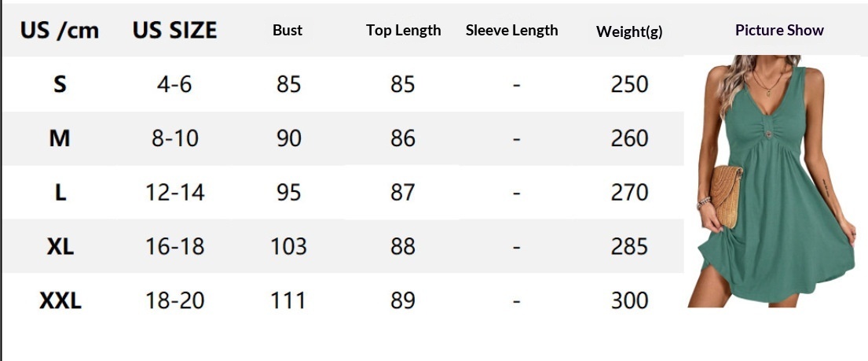Viewport: 868px width, 361px height.
Task: Click the "Picture Show" column header
Action: (x=779, y=31)
